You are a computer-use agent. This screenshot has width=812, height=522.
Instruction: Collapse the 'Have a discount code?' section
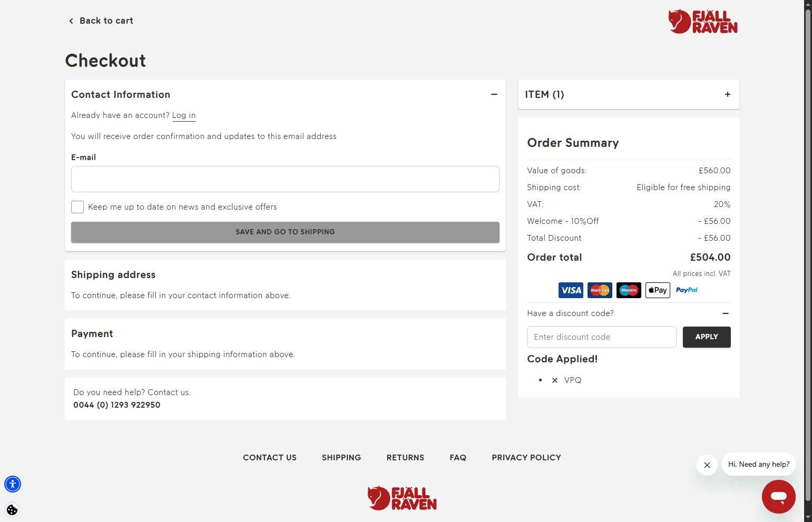pos(726,313)
